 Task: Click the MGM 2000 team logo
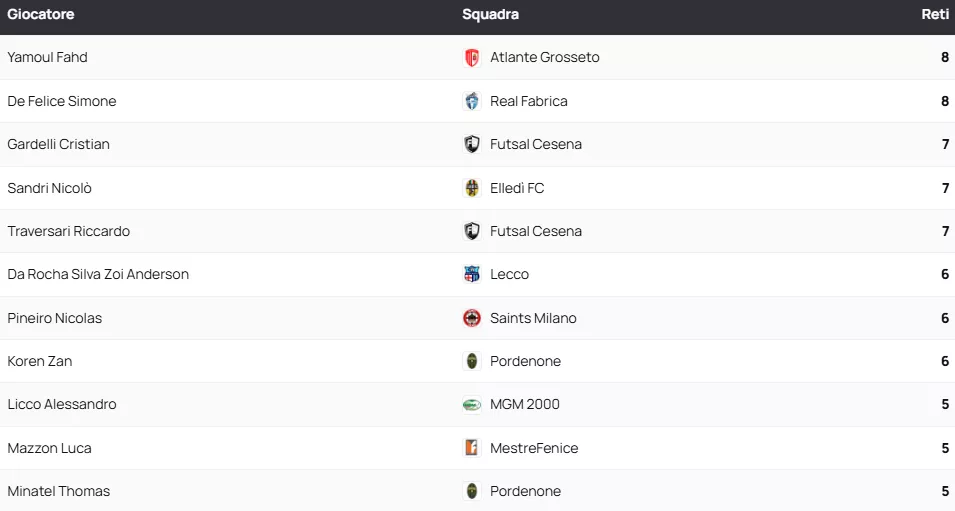click(472, 404)
